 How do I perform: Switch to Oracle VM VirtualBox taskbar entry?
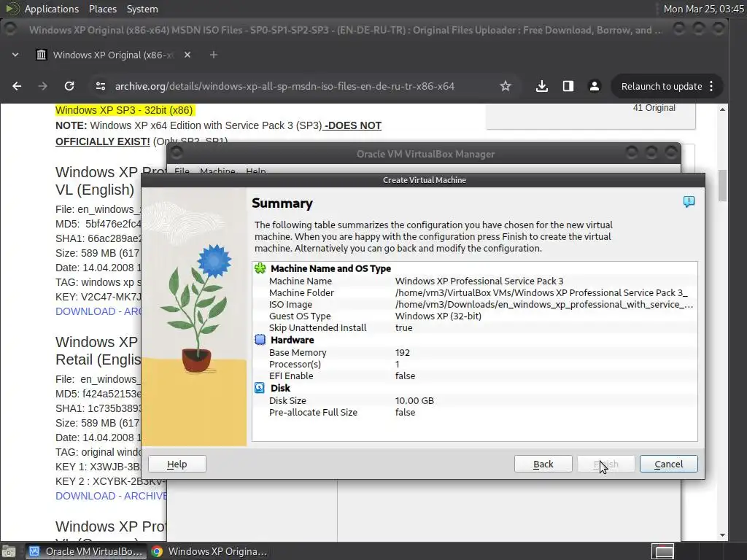click(x=86, y=551)
